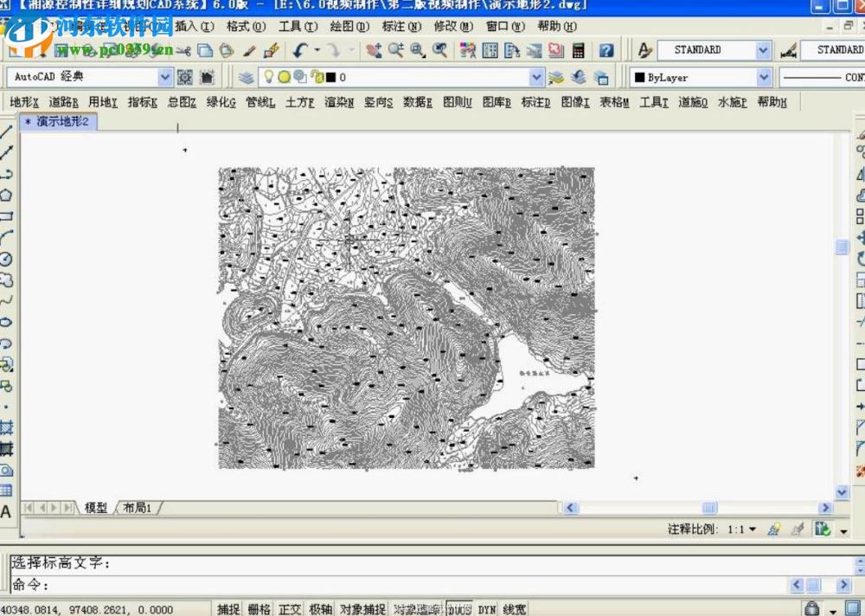Image resolution: width=865 pixels, height=616 pixels.
Task: Select the Multiline Text 'A' tool
Action: (x=6, y=511)
